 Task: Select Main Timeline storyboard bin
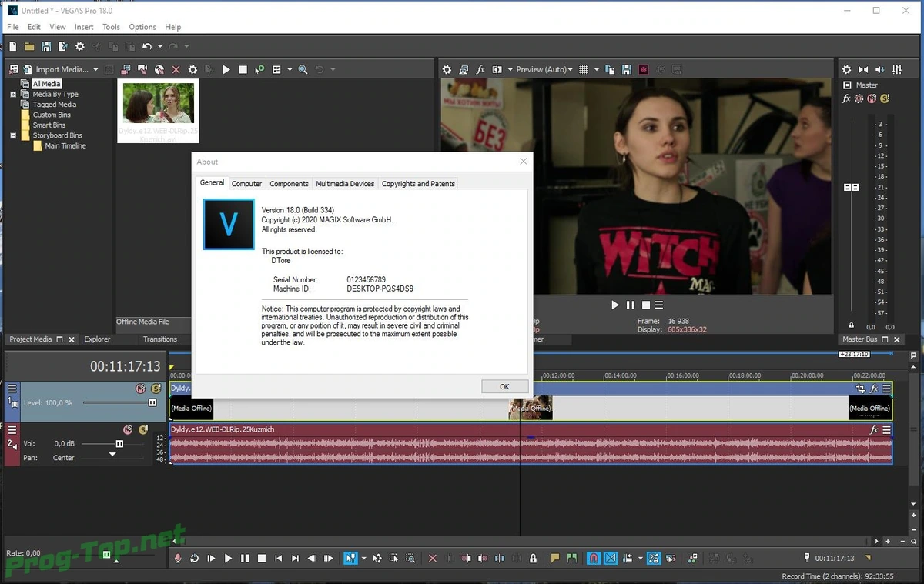tap(65, 145)
